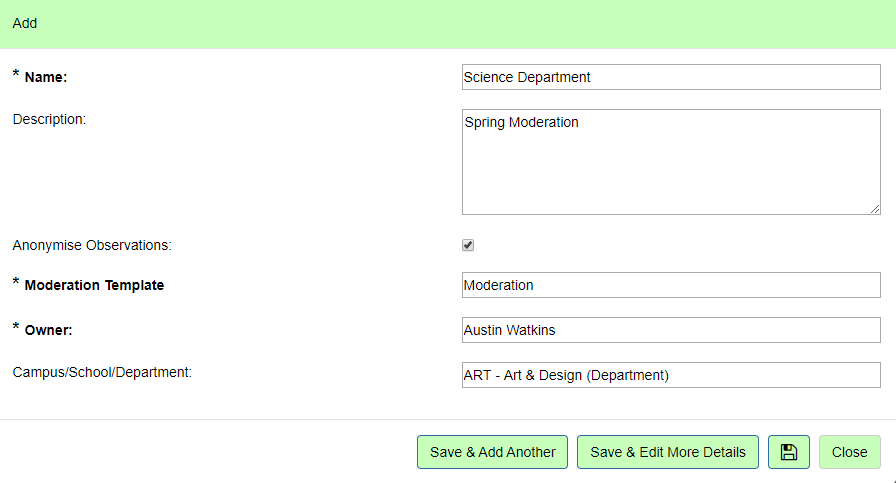Screen dimensions: 896x483
Task: Click the Description label text
Action: [49, 119]
